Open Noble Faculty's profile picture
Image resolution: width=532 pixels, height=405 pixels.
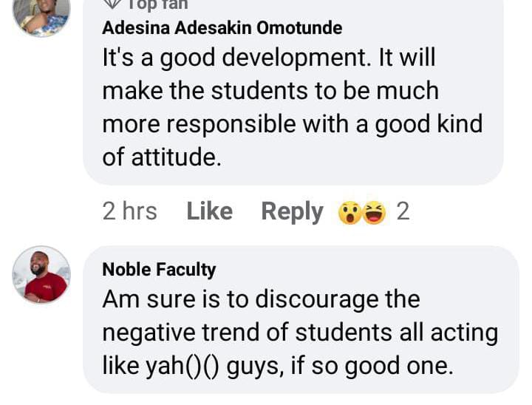pyautogui.click(x=41, y=275)
